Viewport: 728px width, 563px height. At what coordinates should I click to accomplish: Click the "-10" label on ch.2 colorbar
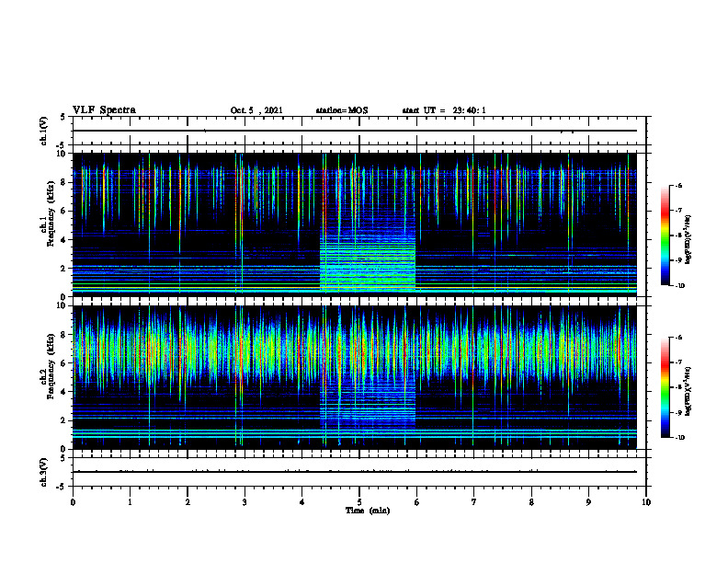point(679,437)
